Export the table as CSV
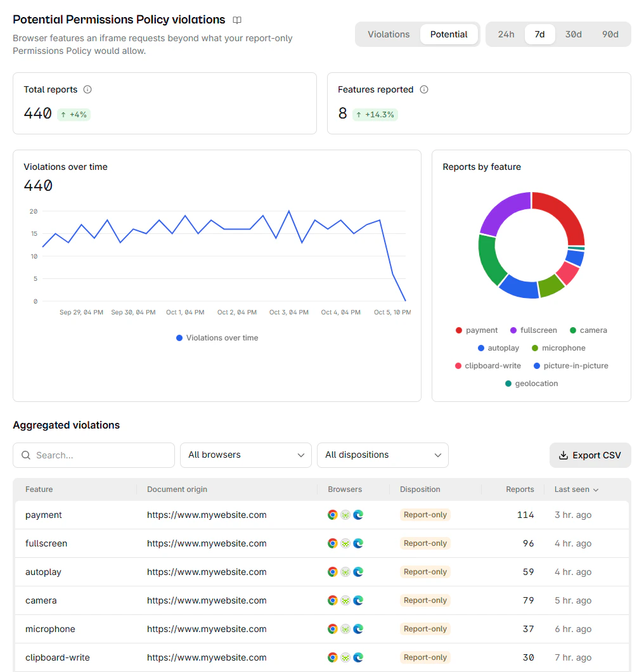 tap(590, 455)
